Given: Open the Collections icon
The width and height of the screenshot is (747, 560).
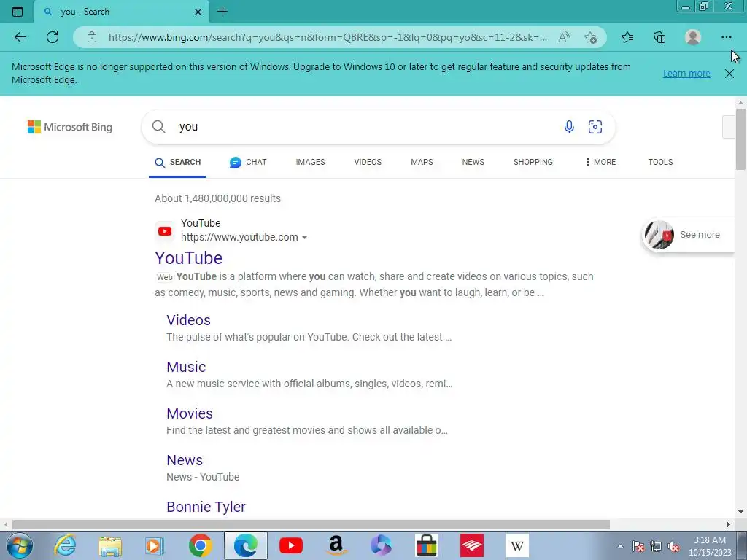Looking at the screenshot, I should (659, 37).
